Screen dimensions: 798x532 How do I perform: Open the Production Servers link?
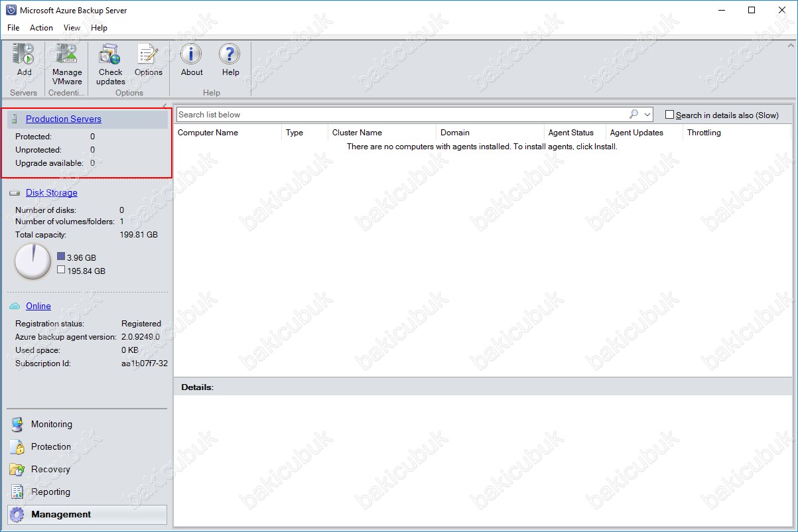[64, 119]
